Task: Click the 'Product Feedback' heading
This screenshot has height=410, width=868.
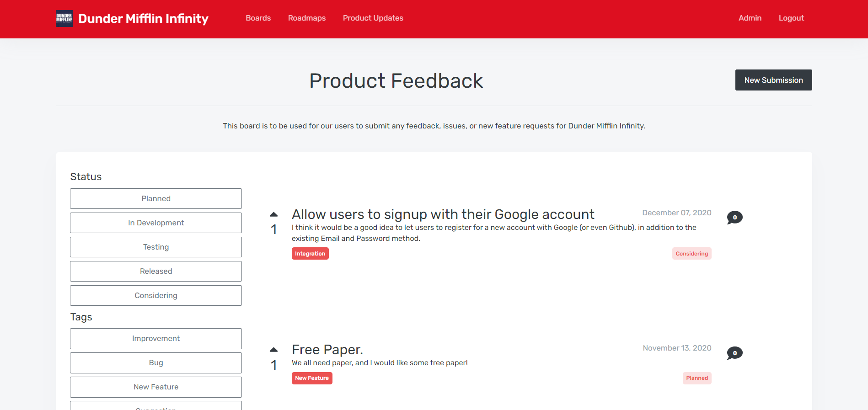Action: click(x=396, y=81)
